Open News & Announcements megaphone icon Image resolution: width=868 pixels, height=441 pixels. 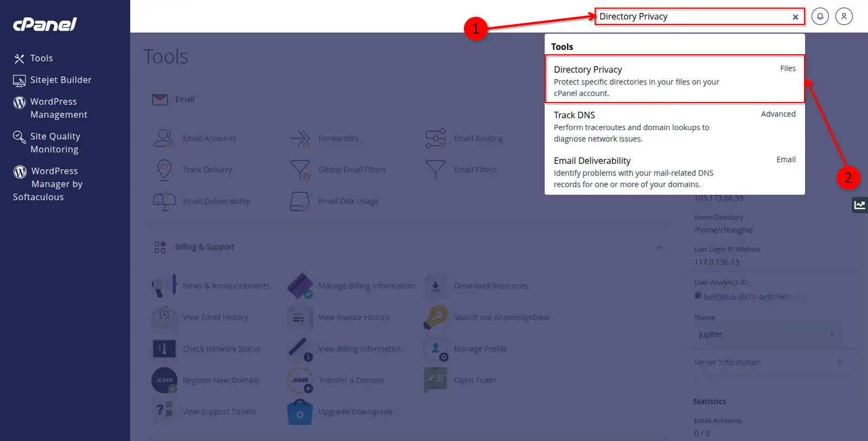164,286
